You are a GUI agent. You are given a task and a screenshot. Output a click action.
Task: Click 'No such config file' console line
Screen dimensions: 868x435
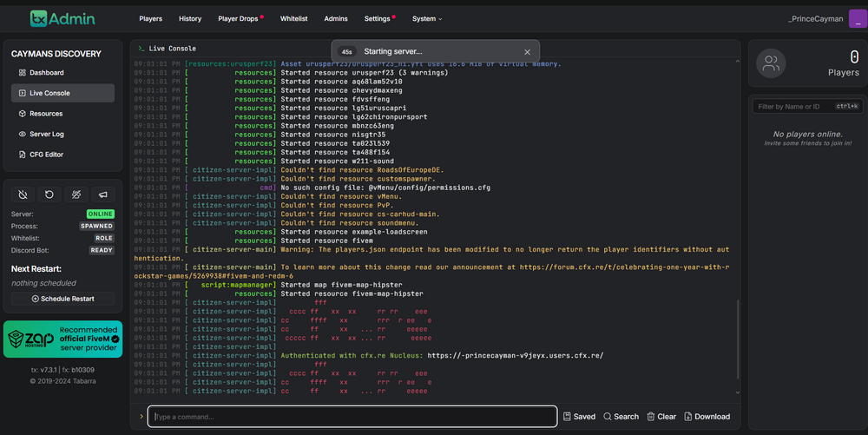coord(385,188)
